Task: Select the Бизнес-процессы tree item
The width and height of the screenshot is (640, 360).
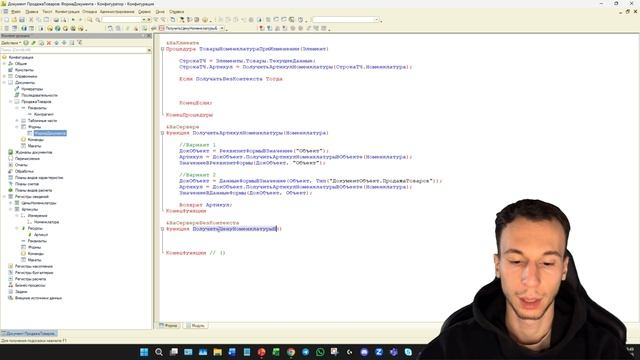Action: 30,285
